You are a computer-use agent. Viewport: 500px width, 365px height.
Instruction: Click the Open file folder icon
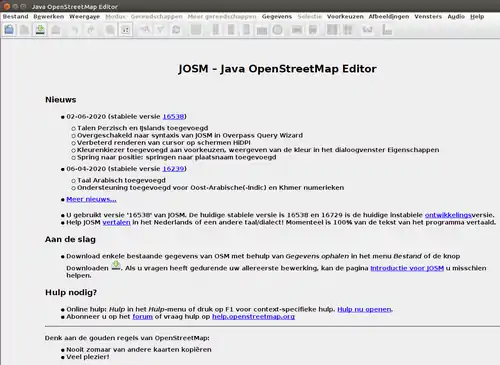coord(9,30)
